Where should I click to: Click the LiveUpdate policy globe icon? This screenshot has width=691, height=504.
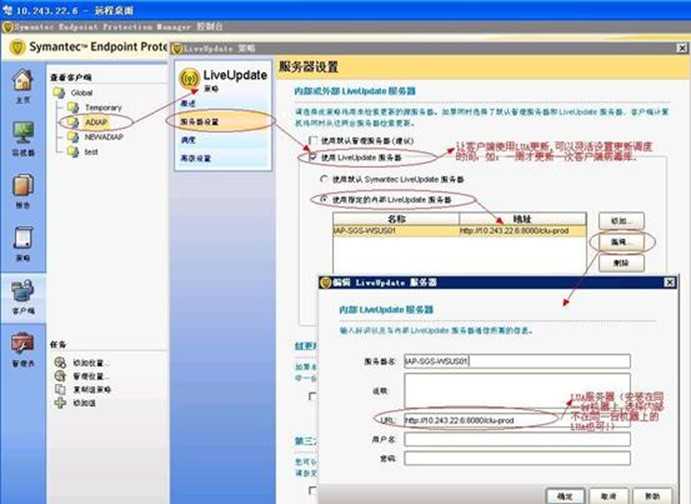(189, 79)
